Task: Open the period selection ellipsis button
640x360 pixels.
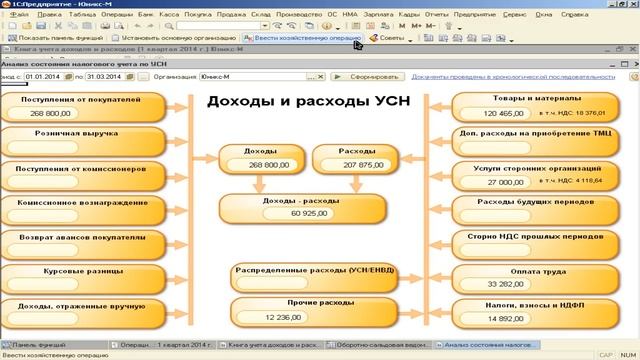Action: click(x=143, y=77)
